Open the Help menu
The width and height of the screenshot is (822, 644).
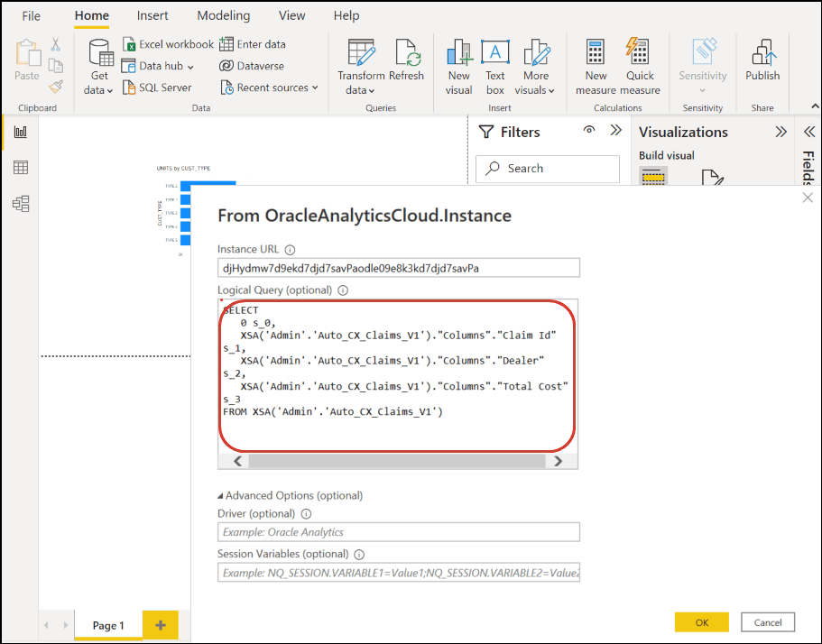(346, 15)
